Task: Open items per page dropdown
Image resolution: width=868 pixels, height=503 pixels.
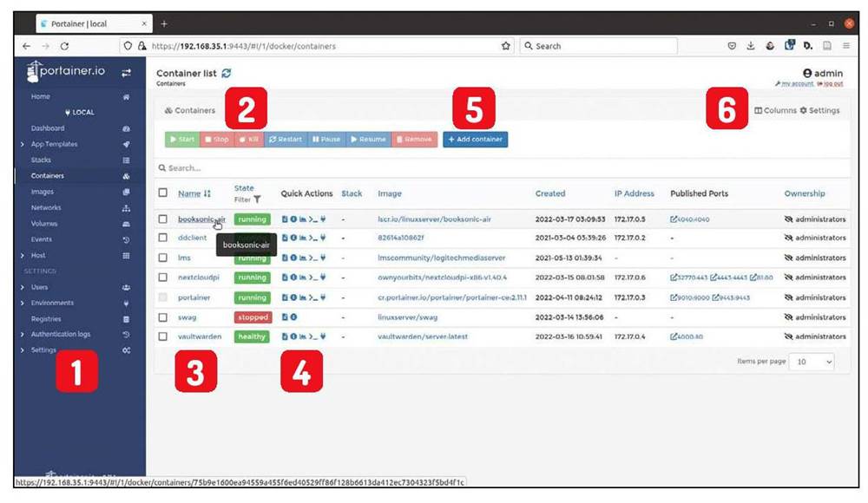Action: coord(812,362)
